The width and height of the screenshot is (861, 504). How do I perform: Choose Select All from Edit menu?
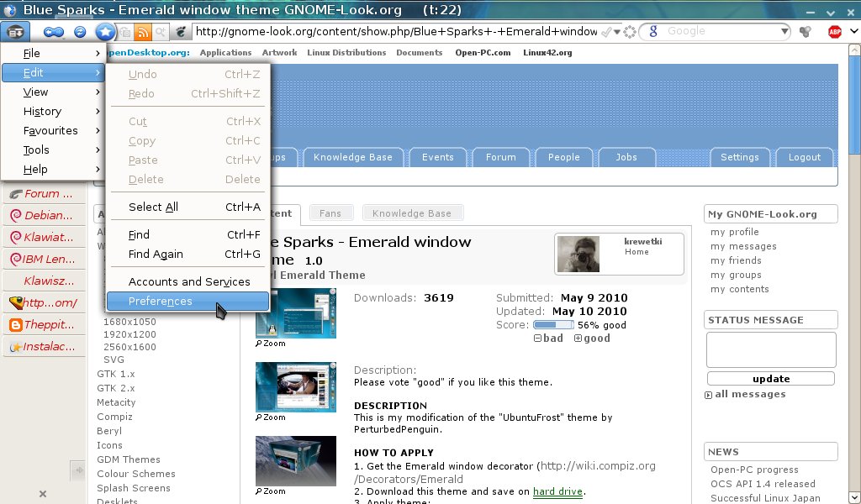click(188, 207)
